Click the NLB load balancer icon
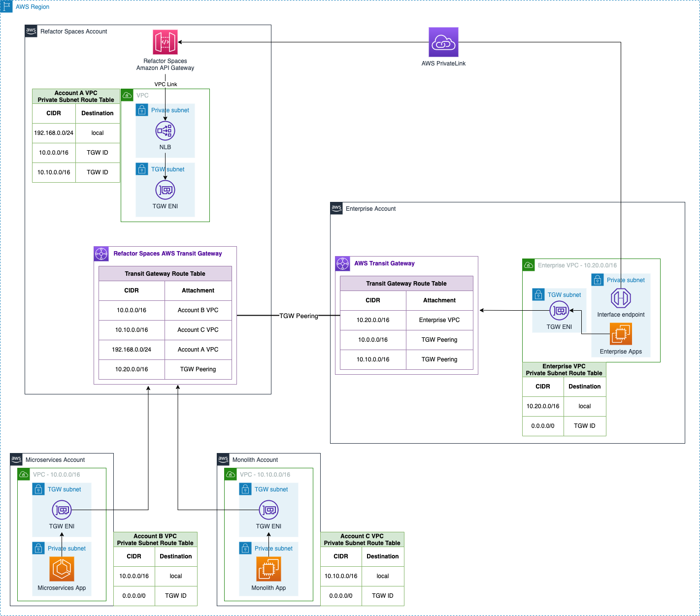 (165, 131)
